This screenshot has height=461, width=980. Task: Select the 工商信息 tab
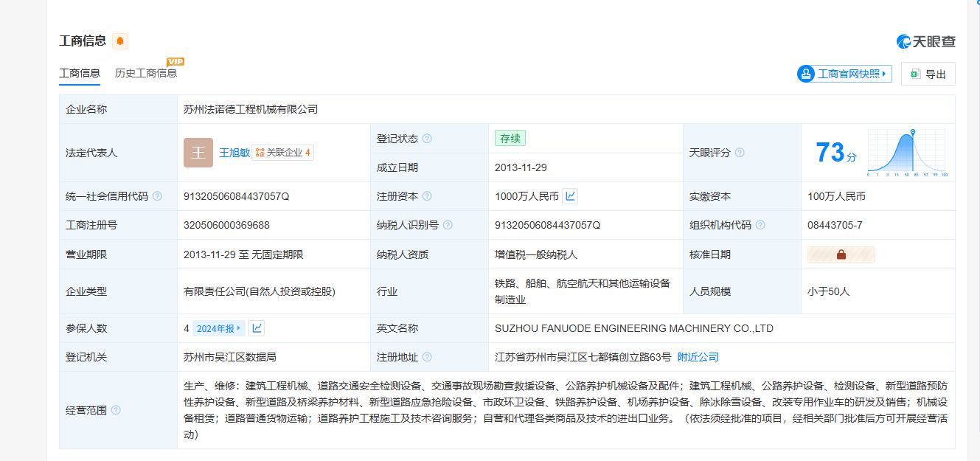(80, 73)
